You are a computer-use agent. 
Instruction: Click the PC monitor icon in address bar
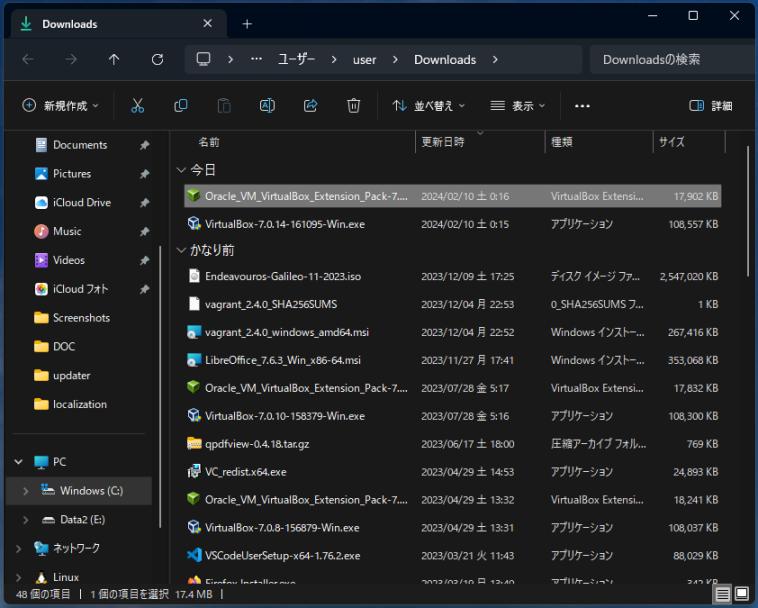203,59
